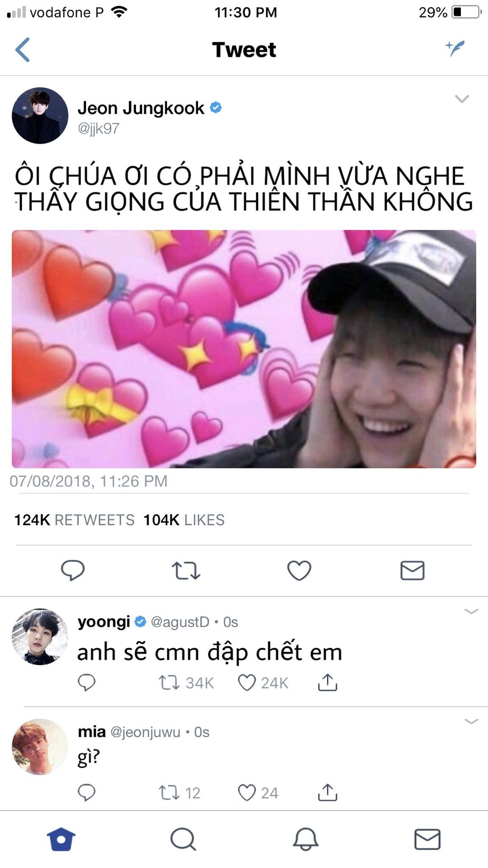
Task: View the 124K Retweets list
Action: click(75, 520)
